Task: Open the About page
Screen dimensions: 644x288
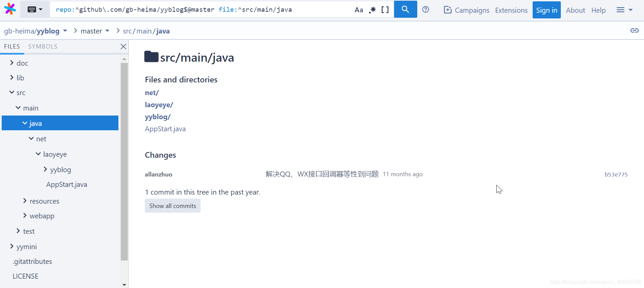Action: [576, 10]
